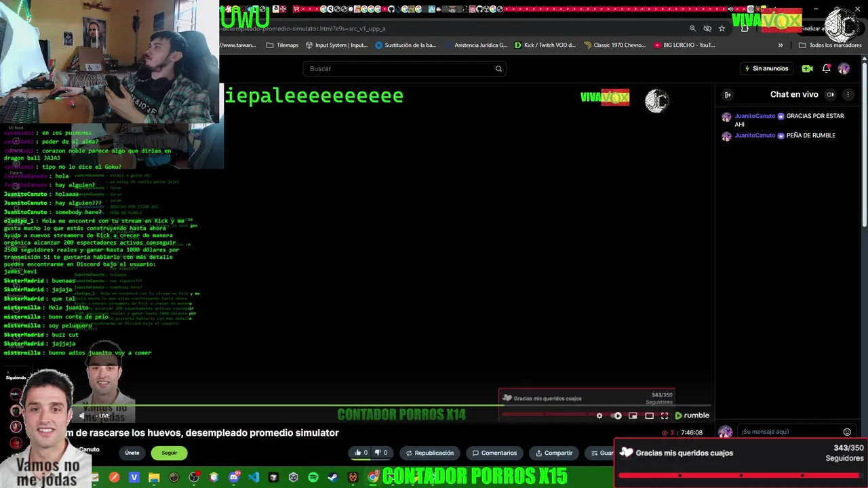Screen dimensions: 868x488
Task: Open Visual Studio Code from the taskbar
Action: tap(254, 477)
